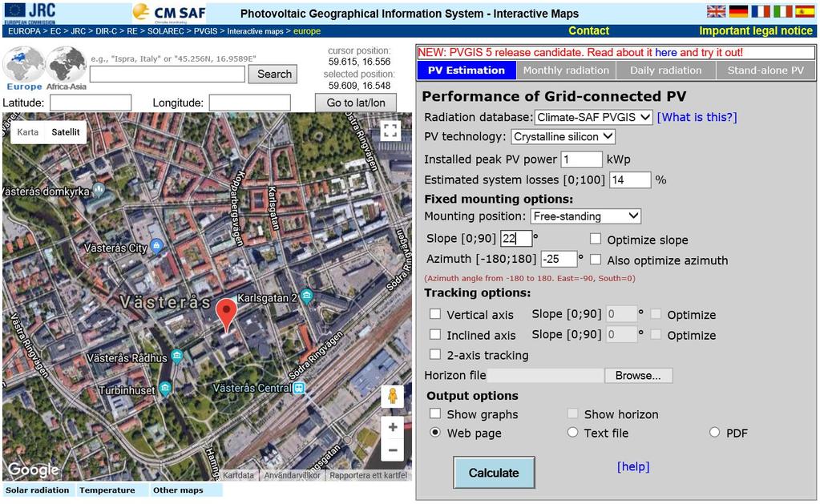
Task: Select the Africa-Asia globe map
Action: tap(66, 68)
